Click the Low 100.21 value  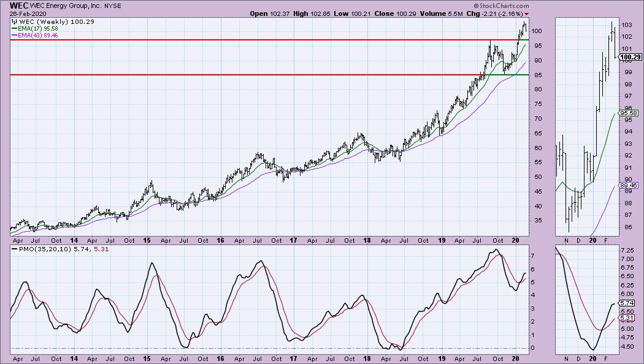point(353,13)
